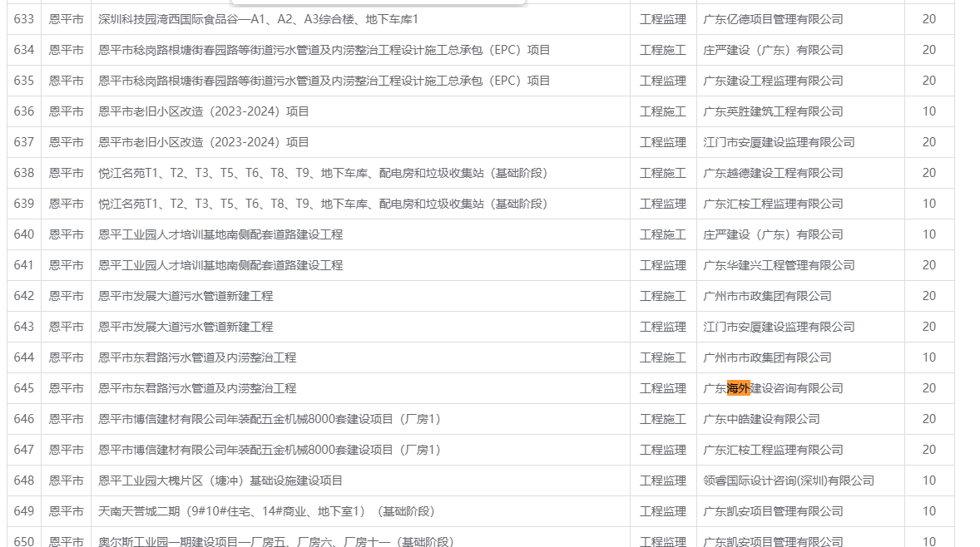Click 广东建设工程监理有限公司 in row 635

[x=773, y=81]
